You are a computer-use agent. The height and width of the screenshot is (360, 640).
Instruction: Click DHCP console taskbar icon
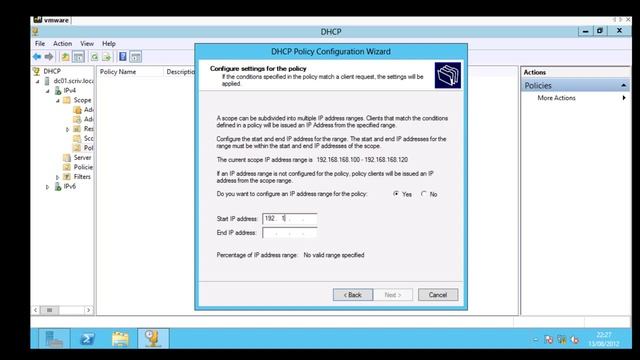point(153,339)
